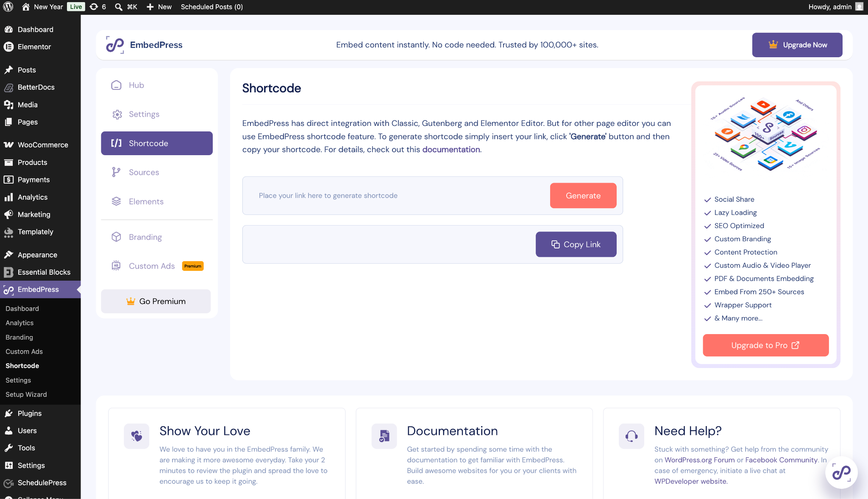Click the Copy Link button

pyautogui.click(x=576, y=244)
